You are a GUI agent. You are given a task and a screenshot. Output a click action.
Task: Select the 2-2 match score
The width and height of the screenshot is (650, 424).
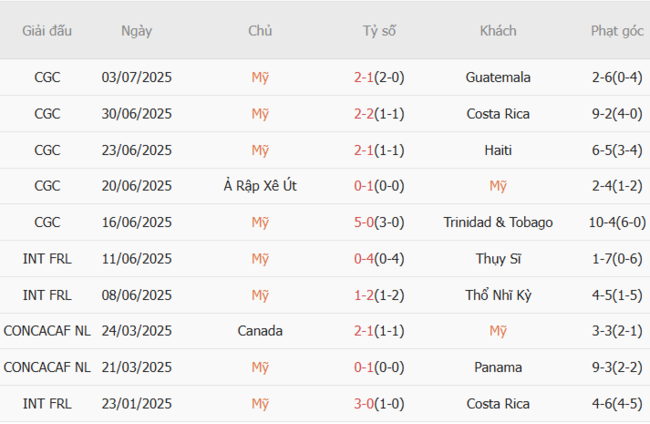(x=365, y=114)
